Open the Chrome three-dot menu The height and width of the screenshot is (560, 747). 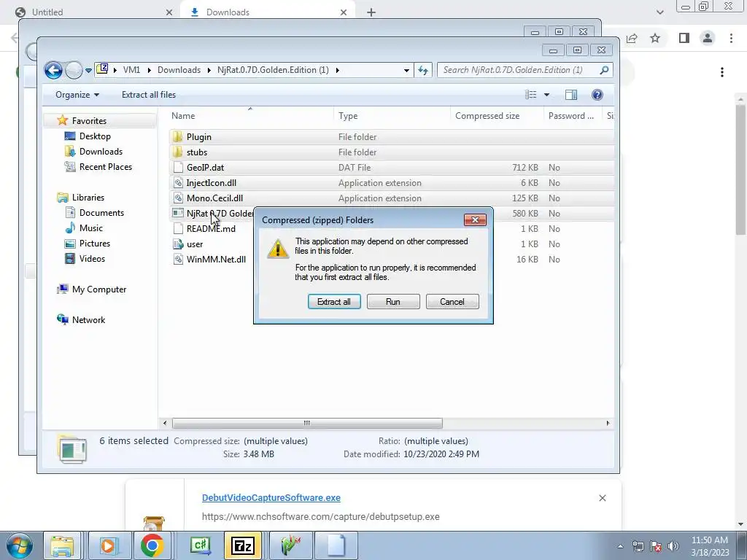731,38
